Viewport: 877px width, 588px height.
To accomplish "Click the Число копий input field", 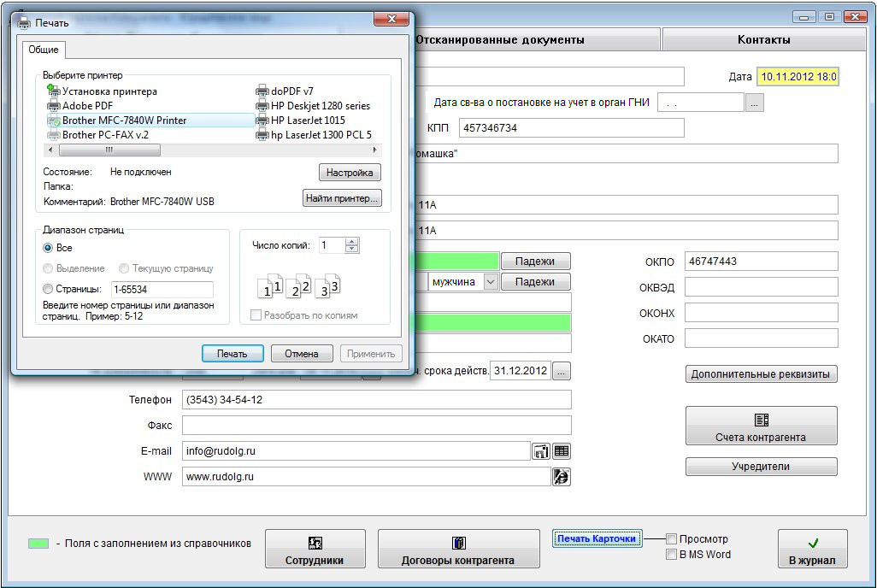I will point(333,245).
